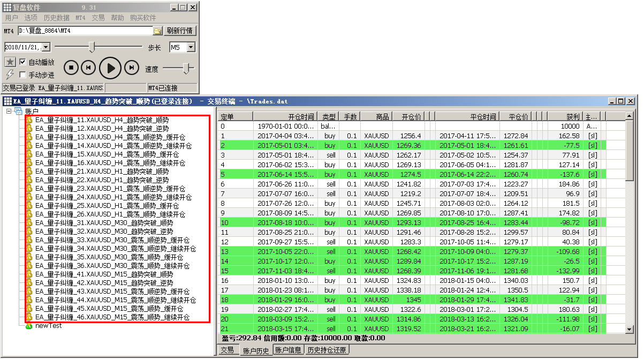This screenshot has height=359, width=644.
Task: Click the green newTest account icon
Action: (x=29, y=326)
